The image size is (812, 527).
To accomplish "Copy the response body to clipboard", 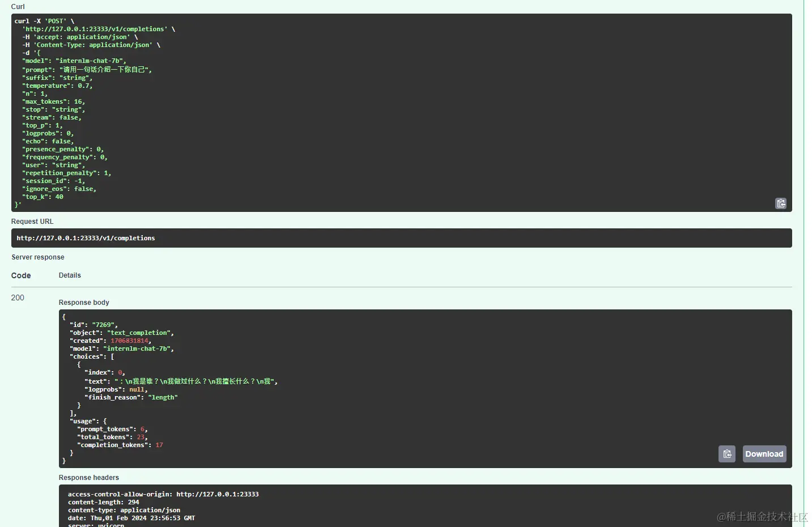I will 727,454.
